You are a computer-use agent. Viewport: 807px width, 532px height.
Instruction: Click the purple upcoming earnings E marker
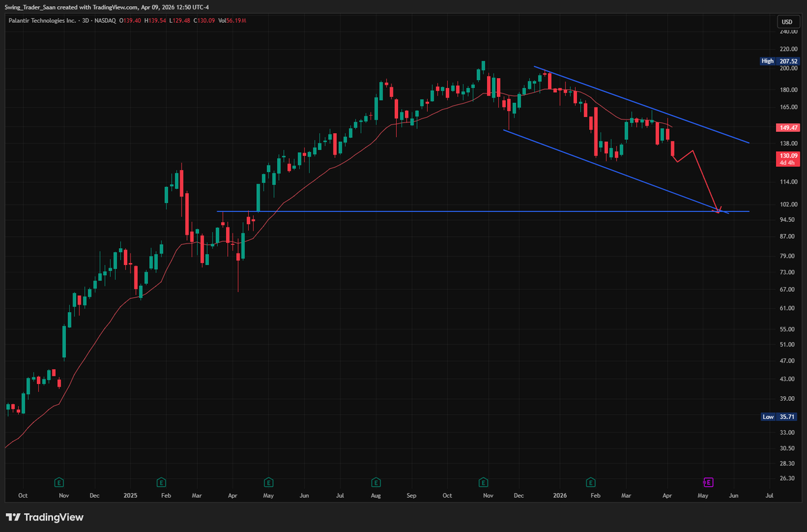click(x=708, y=482)
